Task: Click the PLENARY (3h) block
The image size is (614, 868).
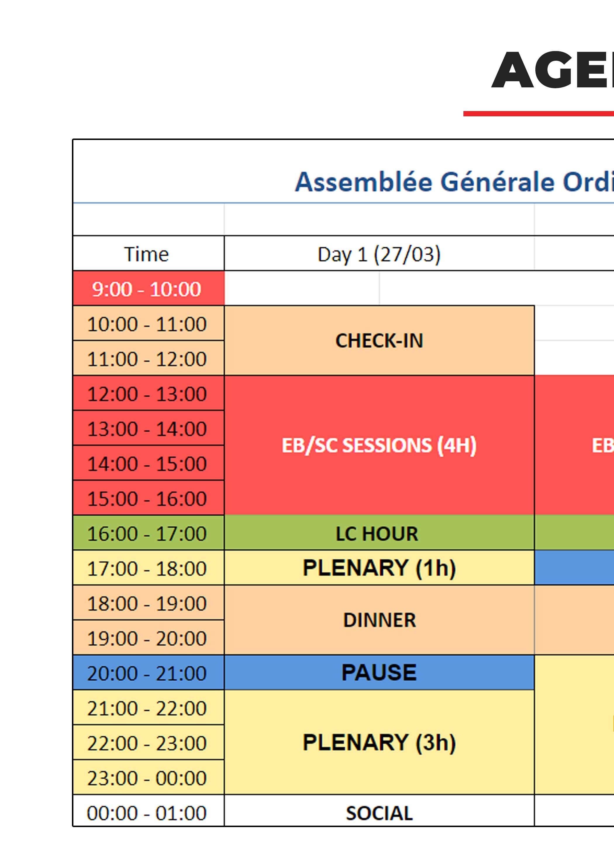Action: [379, 742]
